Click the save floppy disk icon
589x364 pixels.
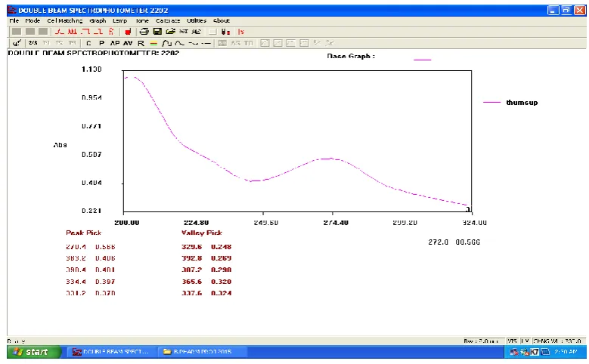click(157, 32)
